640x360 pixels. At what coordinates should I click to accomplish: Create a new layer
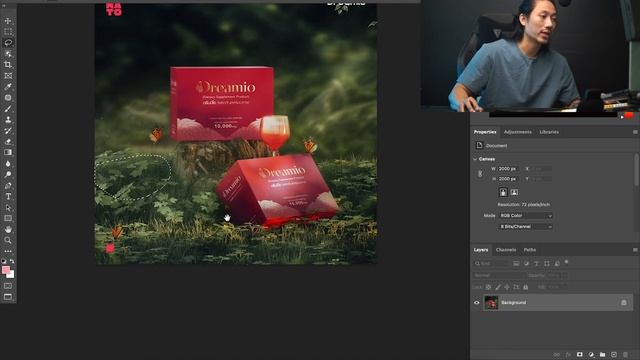[614, 355]
